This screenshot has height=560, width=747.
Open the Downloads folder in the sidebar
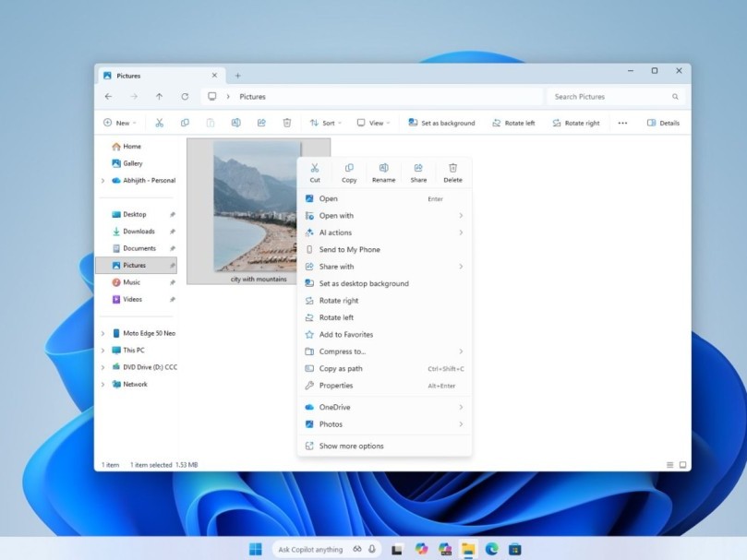point(139,232)
